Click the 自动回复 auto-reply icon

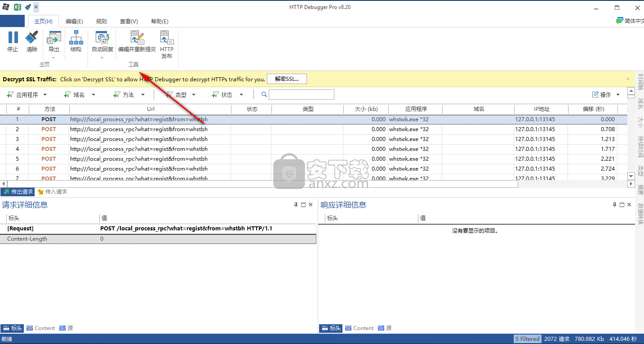coord(102,37)
